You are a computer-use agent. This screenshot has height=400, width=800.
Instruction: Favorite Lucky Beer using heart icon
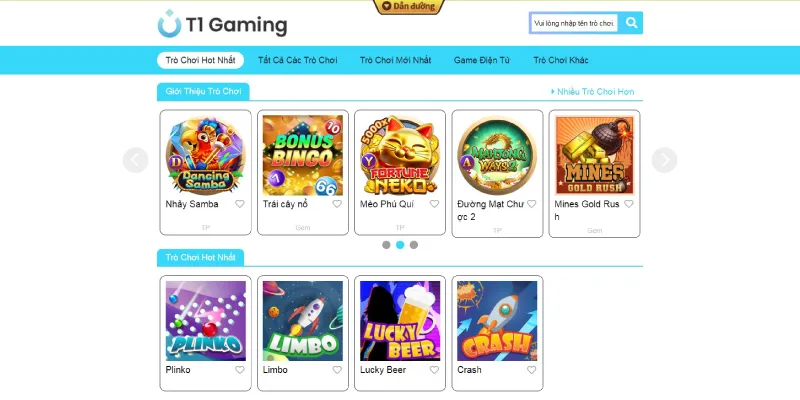point(434,370)
